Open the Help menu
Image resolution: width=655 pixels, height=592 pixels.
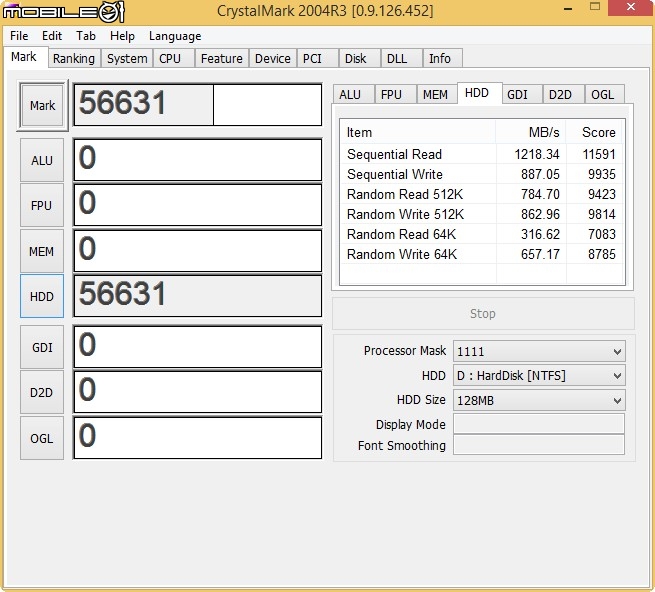pyautogui.click(x=122, y=36)
